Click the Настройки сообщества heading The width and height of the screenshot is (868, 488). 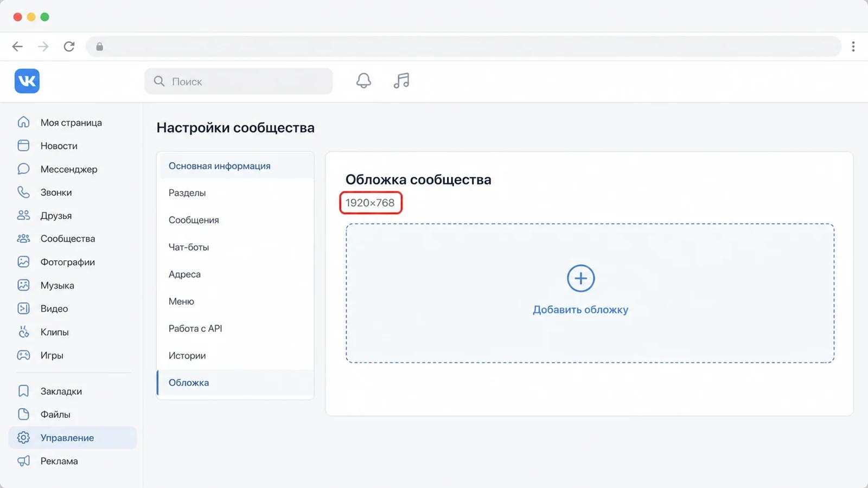pos(235,127)
